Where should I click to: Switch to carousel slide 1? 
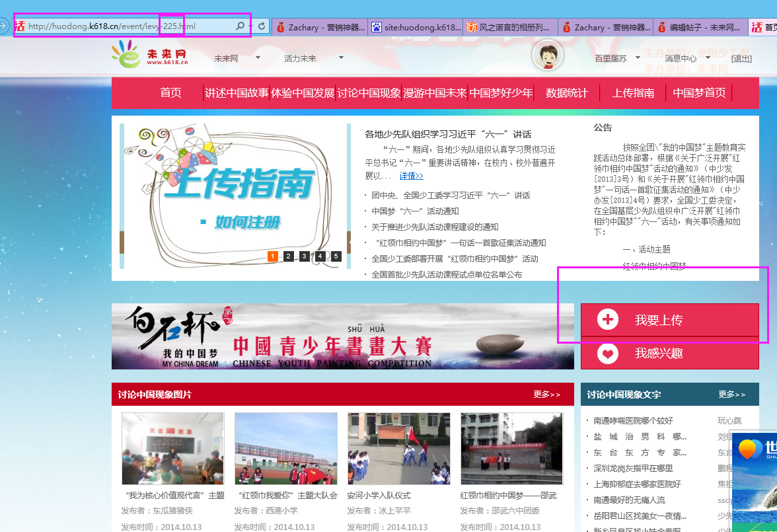pos(273,256)
